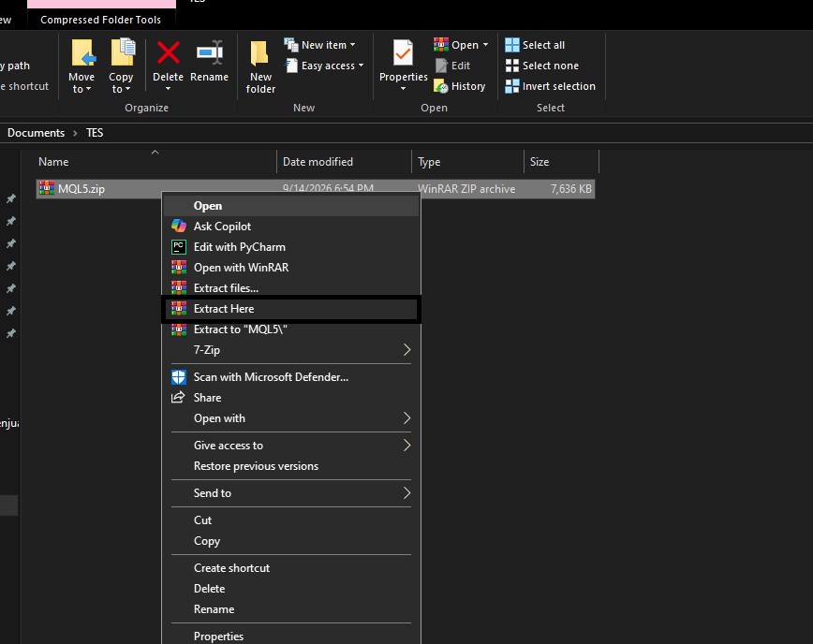Click the MQL5.zip WinRAR file icon

click(x=47, y=188)
